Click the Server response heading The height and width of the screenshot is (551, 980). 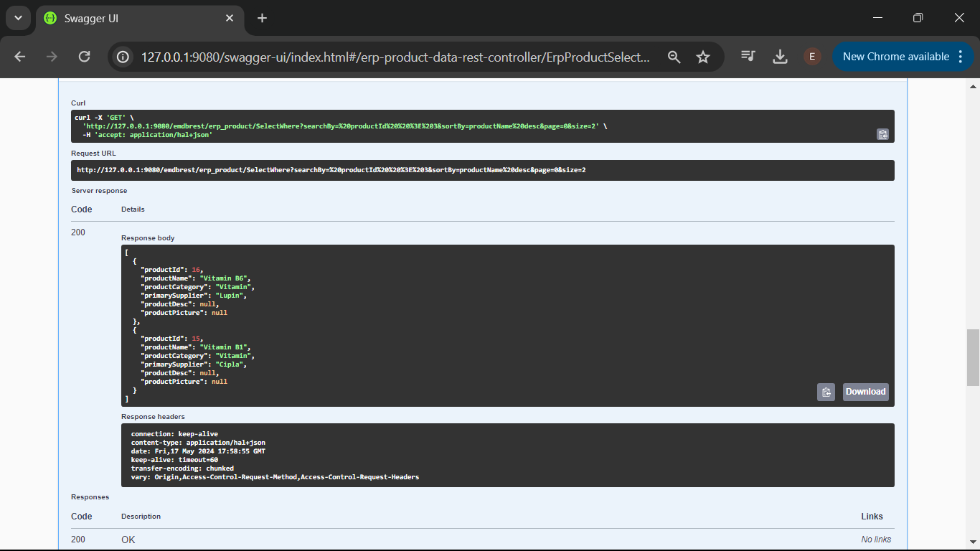99,191
